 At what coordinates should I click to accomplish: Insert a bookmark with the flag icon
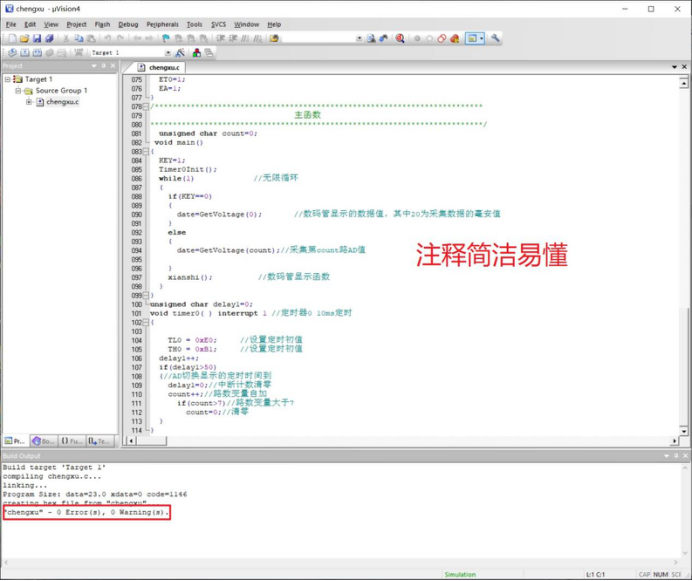165,38
